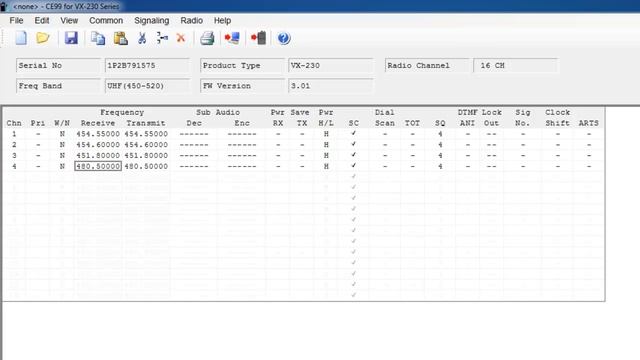Viewport: 640px width, 360px height.
Task: Click the TOT column header
Action: tap(412, 123)
